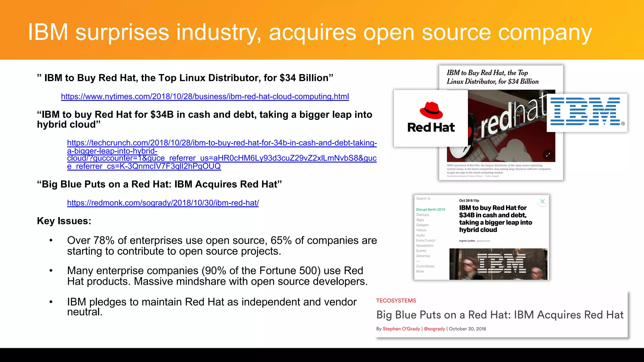The width and height of the screenshot is (644, 362).
Task: Click the Red Hat logo image
Action: (431, 118)
